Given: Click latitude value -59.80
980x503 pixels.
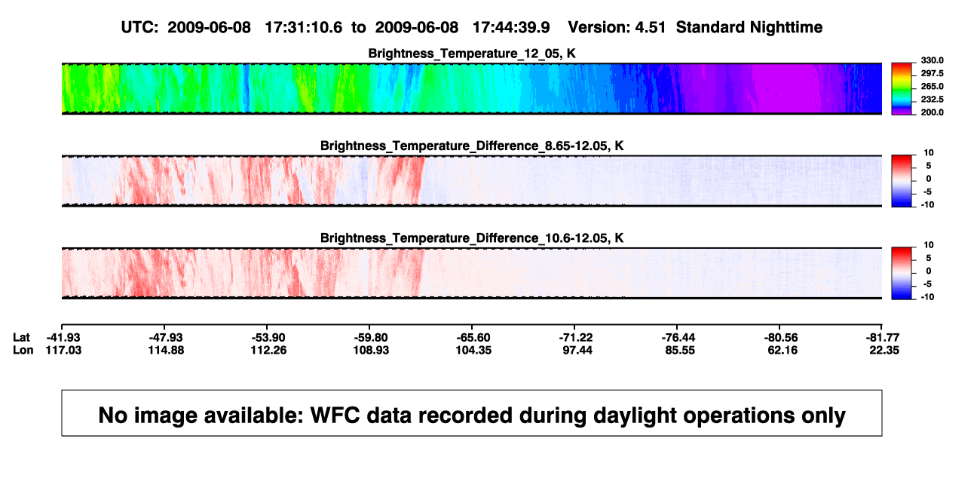Looking at the screenshot, I should 369,337.
